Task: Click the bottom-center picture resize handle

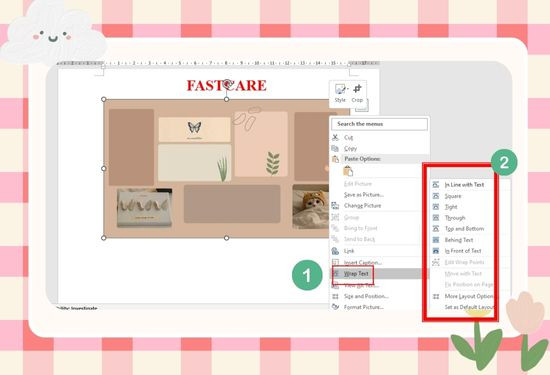Action: pyautogui.click(x=227, y=238)
